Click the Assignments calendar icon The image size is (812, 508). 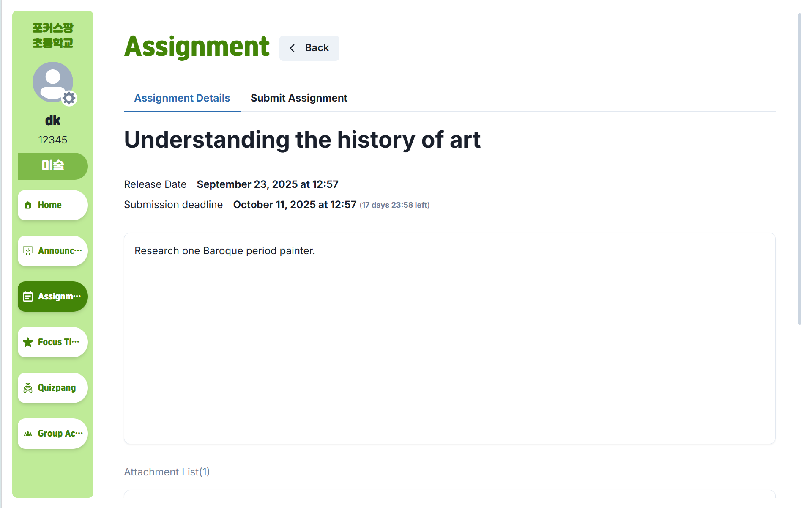[x=28, y=297]
